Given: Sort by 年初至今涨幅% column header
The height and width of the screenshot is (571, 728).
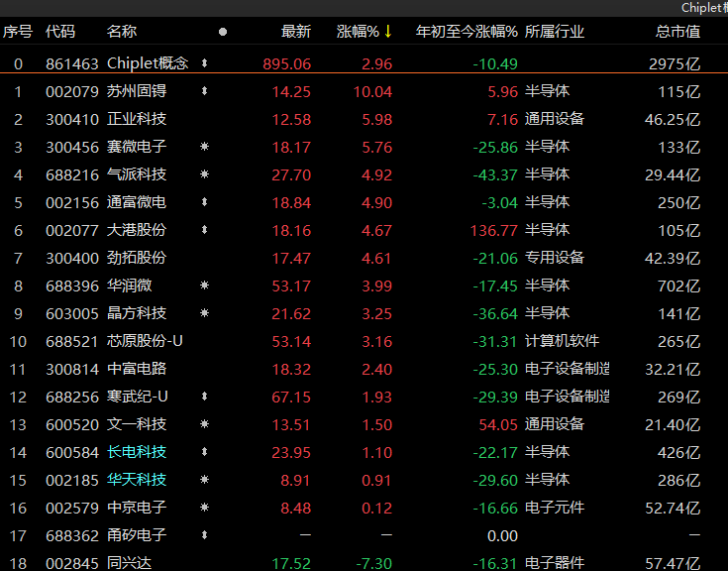Looking at the screenshot, I should (467, 32).
